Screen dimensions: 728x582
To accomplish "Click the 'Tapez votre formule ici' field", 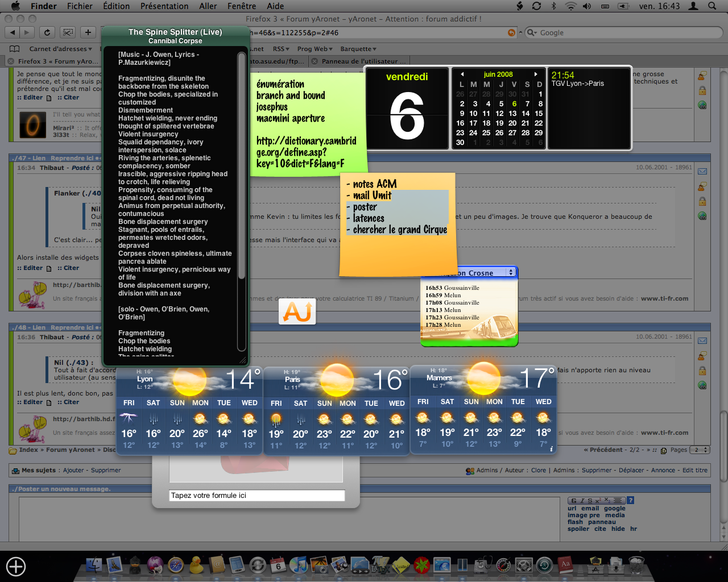I will (x=257, y=496).
